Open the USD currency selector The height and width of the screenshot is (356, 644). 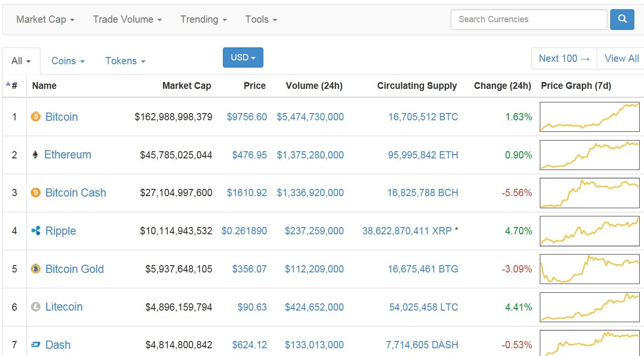tap(243, 57)
